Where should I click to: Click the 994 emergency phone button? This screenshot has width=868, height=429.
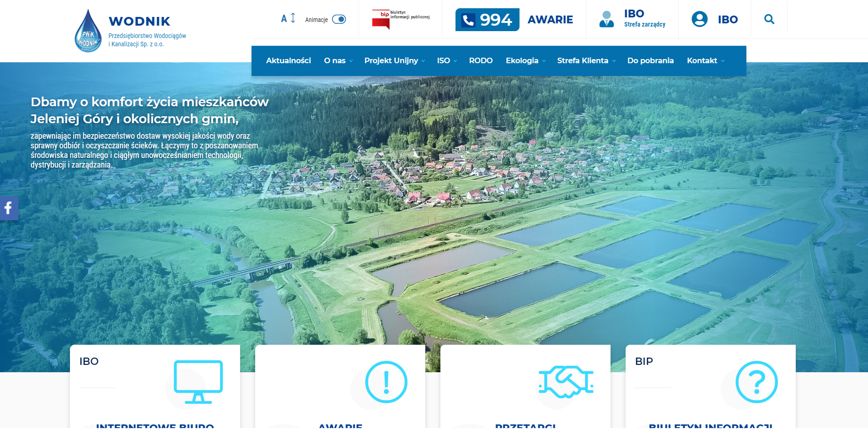(x=487, y=20)
